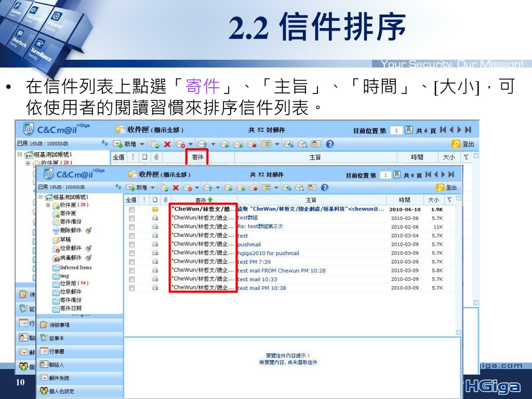Click broom icon next to 刪除郵件 folder
Screen dimensions: 532x399
(88, 230)
